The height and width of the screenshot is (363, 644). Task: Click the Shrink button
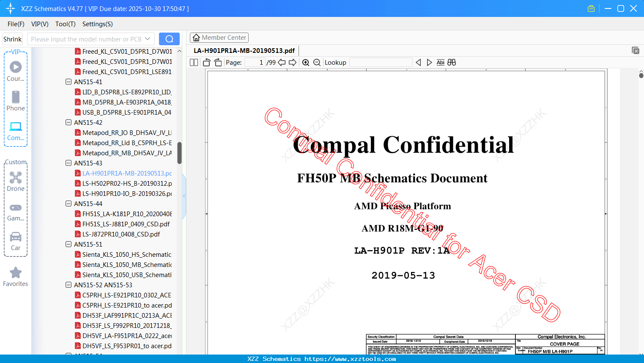coord(13,39)
